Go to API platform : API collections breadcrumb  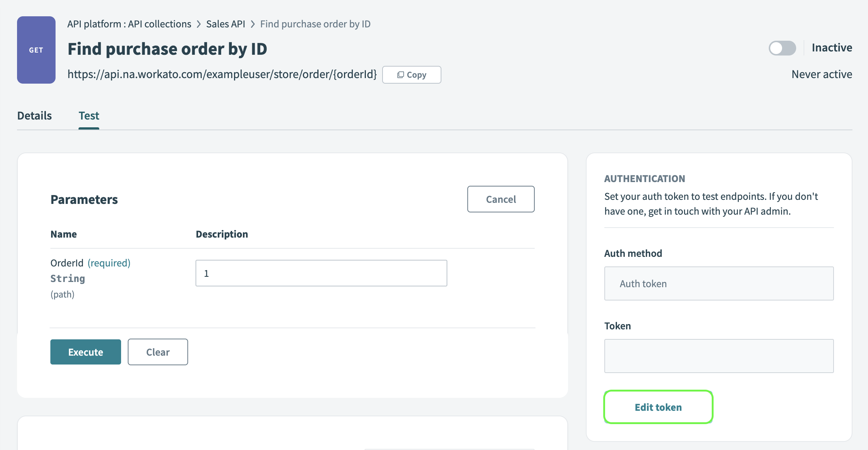[129, 24]
